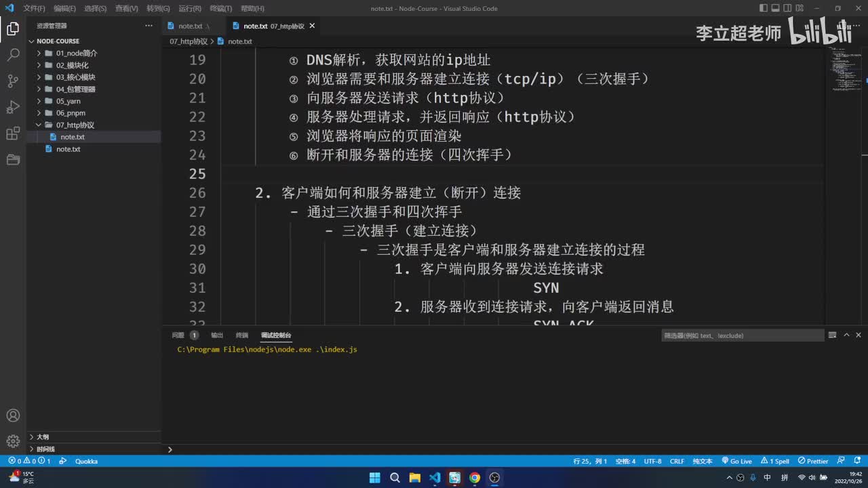
Task: Click the VS Code taskbar icon
Action: click(x=435, y=478)
